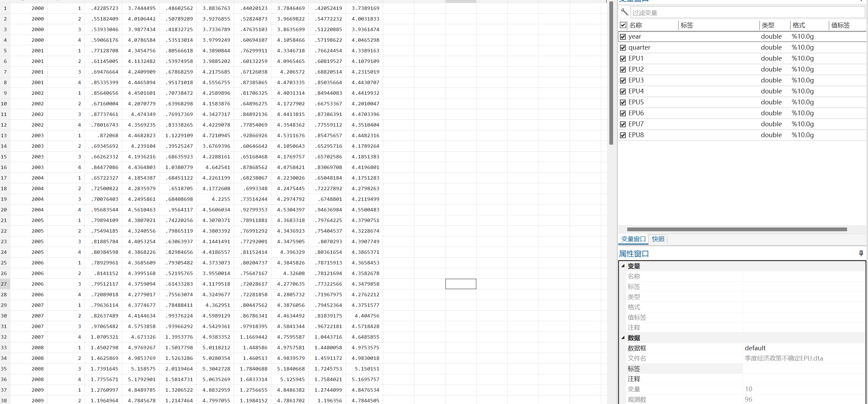Expand the 文件名 property row arrow

[623, 358]
